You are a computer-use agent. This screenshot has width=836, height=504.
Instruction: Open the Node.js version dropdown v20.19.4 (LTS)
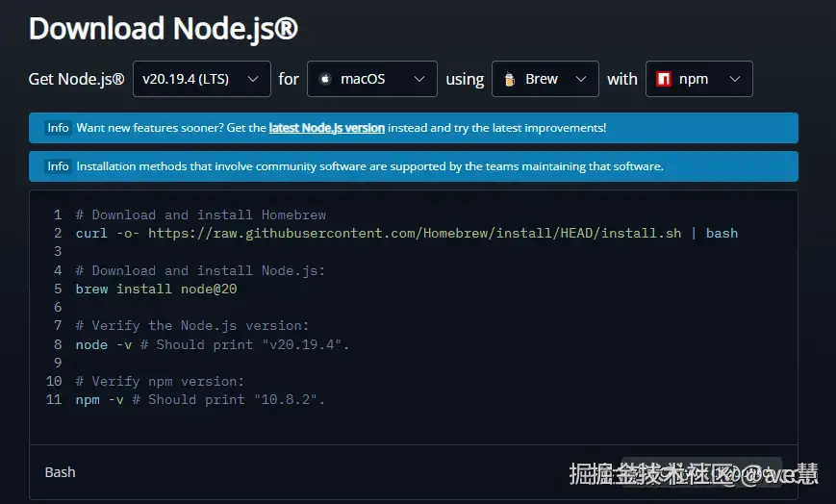pyautogui.click(x=201, y=79)
